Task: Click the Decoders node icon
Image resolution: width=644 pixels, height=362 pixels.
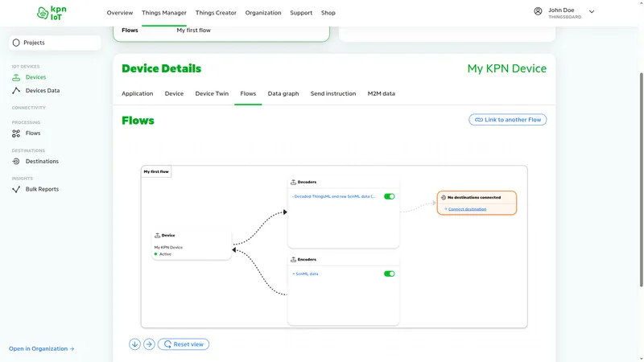Action: (293, 182)
